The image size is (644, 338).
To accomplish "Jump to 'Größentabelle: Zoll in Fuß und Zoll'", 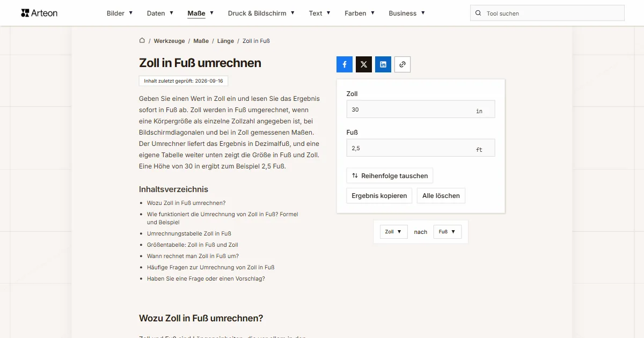I will [x=193, y=245].
